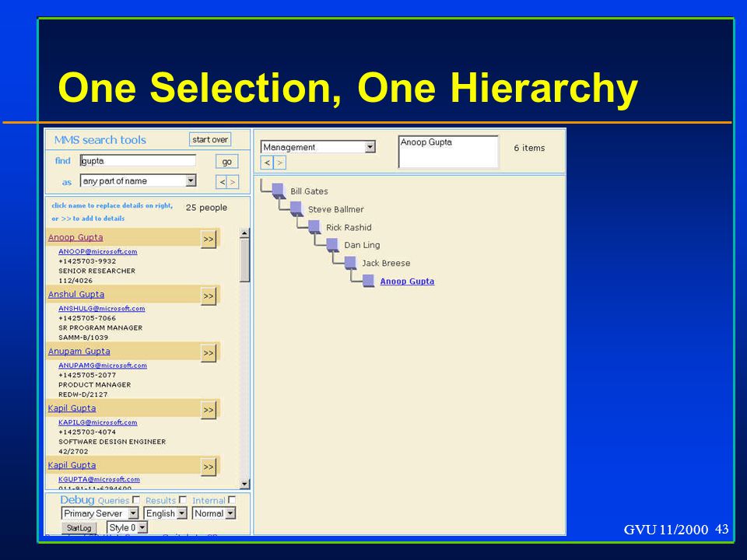Click the go search button

[226, 162]
